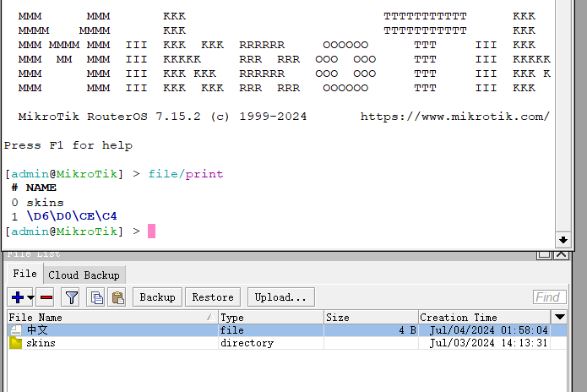Click the skins entry in terminal output
This screenshot has height=392, width=587.
coord(45,203)
